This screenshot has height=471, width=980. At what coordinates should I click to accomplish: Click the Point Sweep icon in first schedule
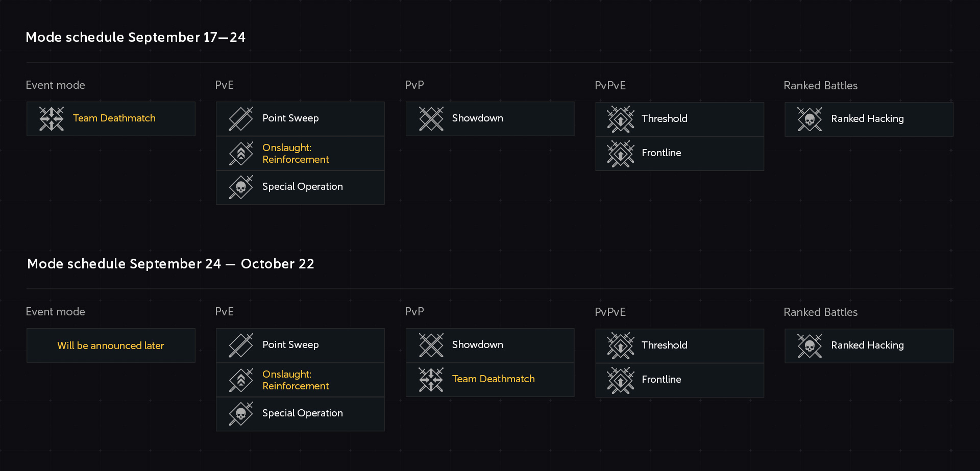241,118
